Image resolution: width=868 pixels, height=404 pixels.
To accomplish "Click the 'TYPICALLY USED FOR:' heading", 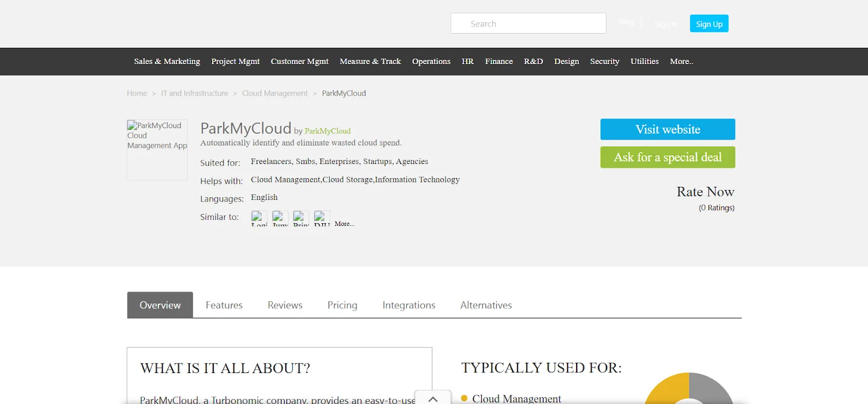I will coord(541,368).
